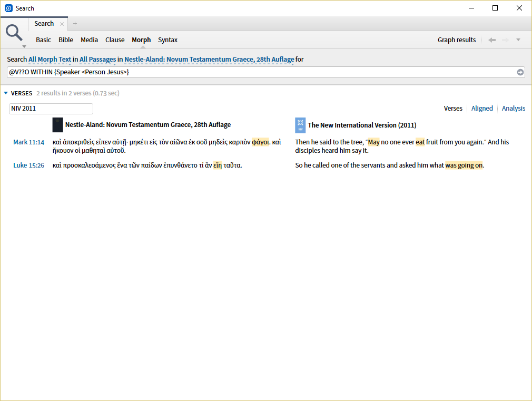Switch to Clause search type
532x401 pixels.
tap(115, 40)
